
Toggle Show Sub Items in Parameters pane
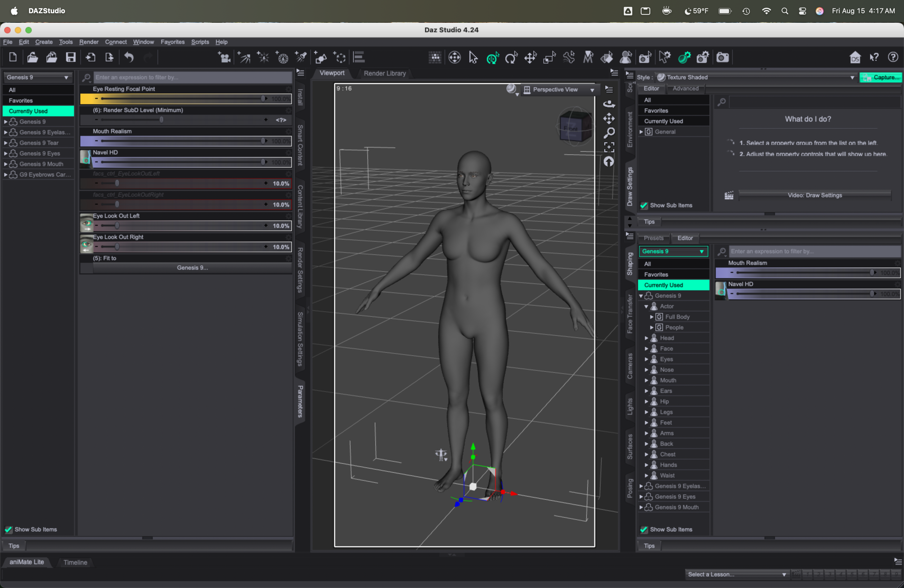(x=8, y=529)
